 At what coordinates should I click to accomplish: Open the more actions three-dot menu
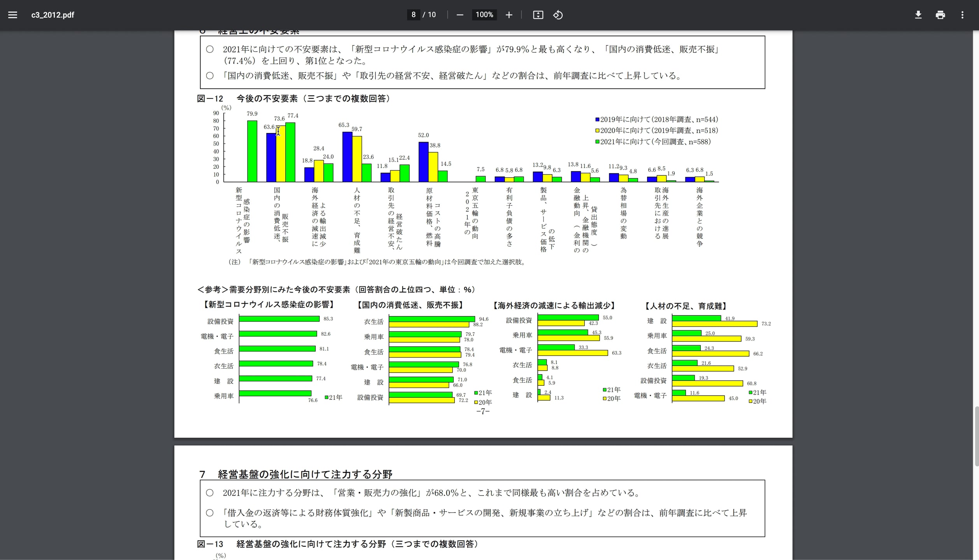pyautogui.click(x=962, y=15)
